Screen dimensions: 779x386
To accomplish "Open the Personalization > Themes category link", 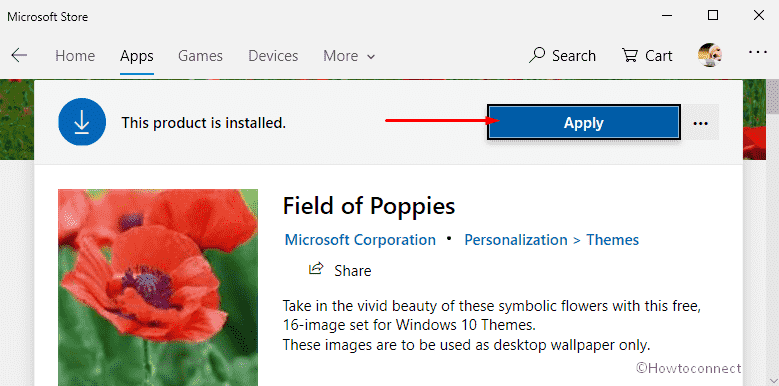I will point(551,240).
